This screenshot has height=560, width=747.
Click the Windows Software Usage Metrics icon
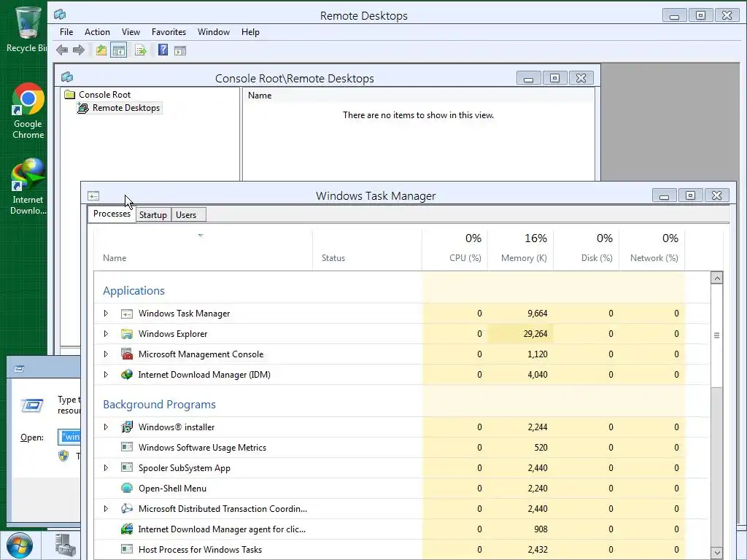click(127, 447)
